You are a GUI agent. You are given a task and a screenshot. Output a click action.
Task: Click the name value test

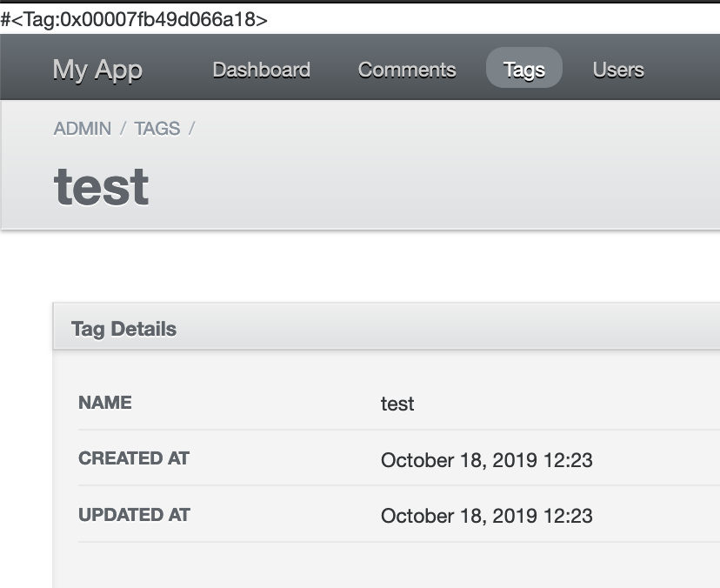pos(397,404)
